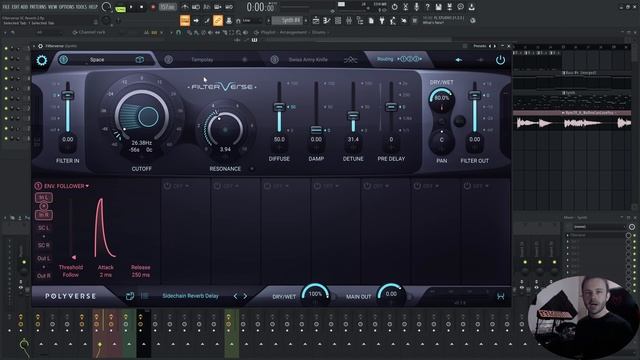Open the Sidechain Reverb Delay preset name
This screenshot has height=360, width=640.
point(191,296)
